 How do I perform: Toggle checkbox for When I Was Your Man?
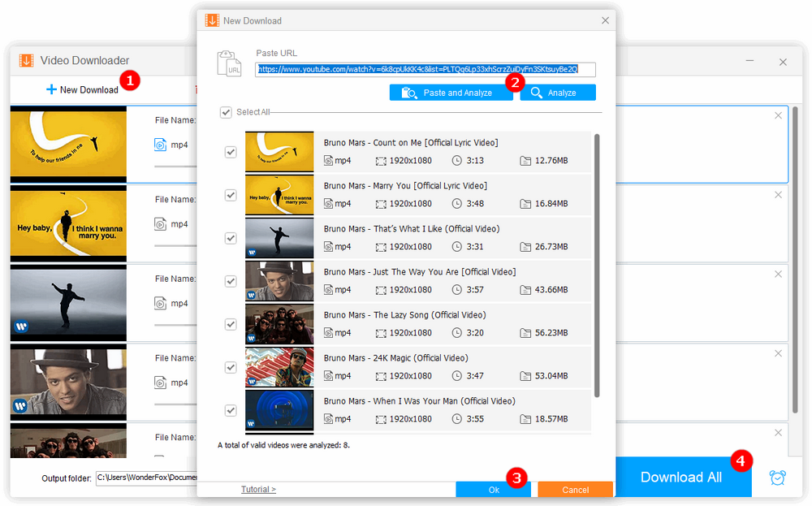231,409
